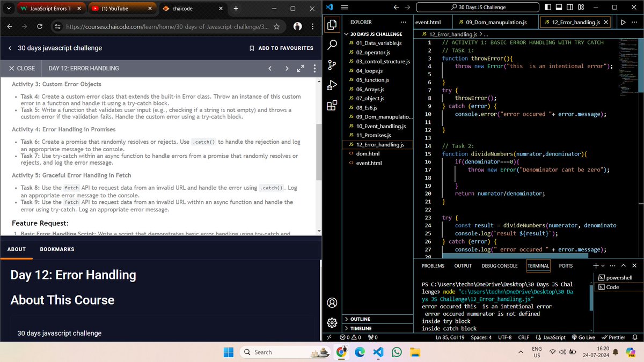Click the browser address bar URL
This screenshot has height=362, width=644.
[167, 27]
